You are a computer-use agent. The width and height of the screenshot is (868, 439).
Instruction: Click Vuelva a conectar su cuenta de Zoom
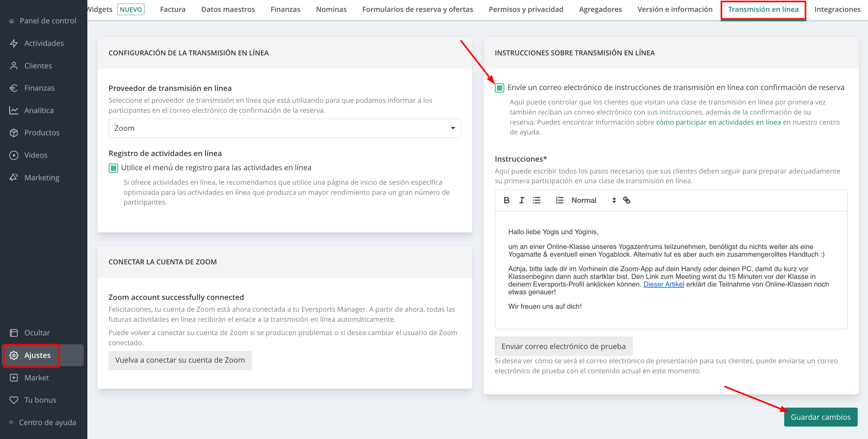(180, 360)
